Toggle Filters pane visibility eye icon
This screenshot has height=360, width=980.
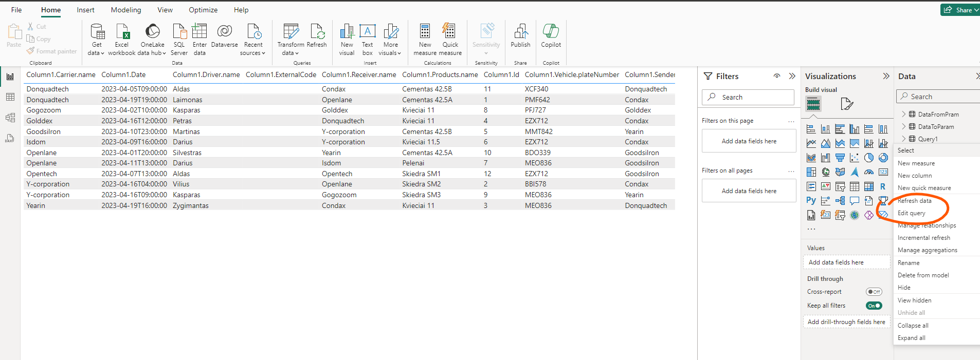[776, 76]
